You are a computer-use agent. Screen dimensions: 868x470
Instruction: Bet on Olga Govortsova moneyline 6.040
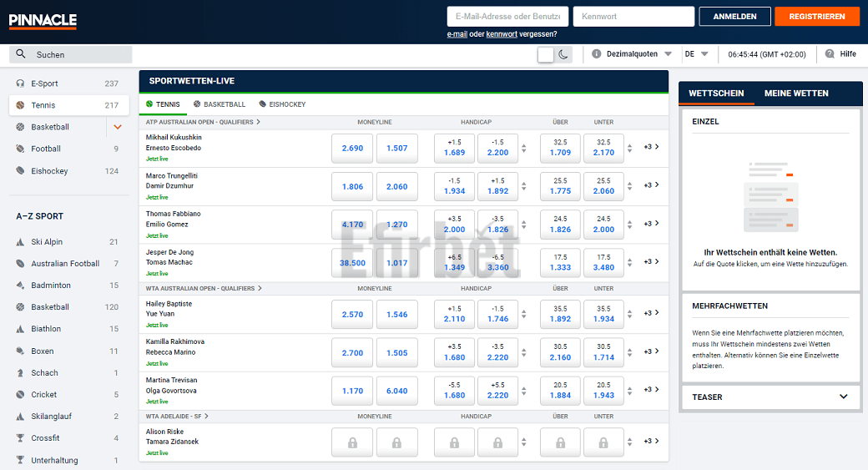(x=397, y=391)
